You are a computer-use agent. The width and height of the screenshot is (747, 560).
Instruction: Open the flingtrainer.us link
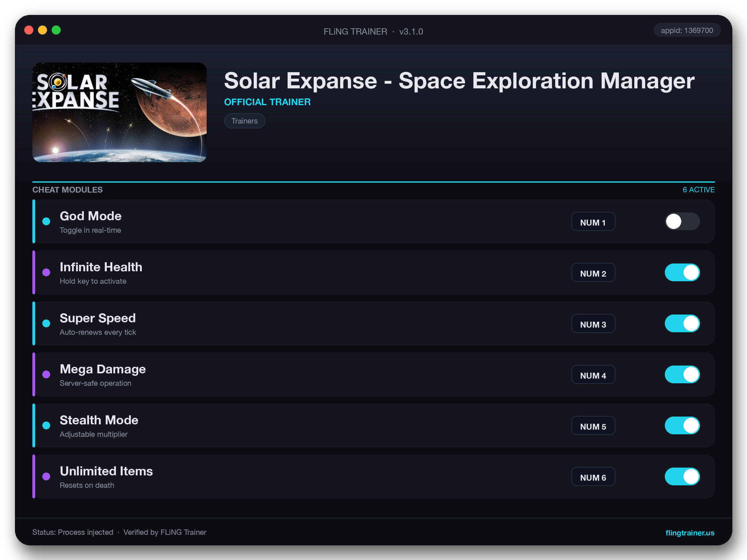690,533
